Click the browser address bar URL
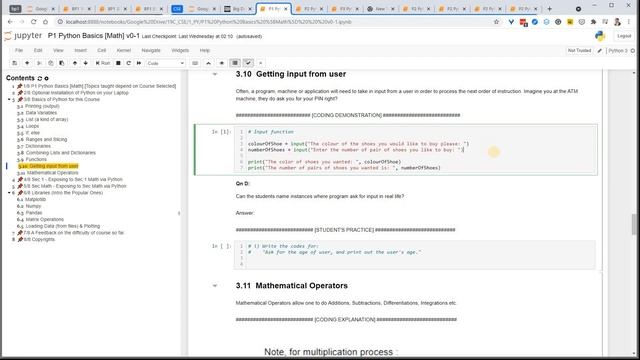 coord(208,22)
